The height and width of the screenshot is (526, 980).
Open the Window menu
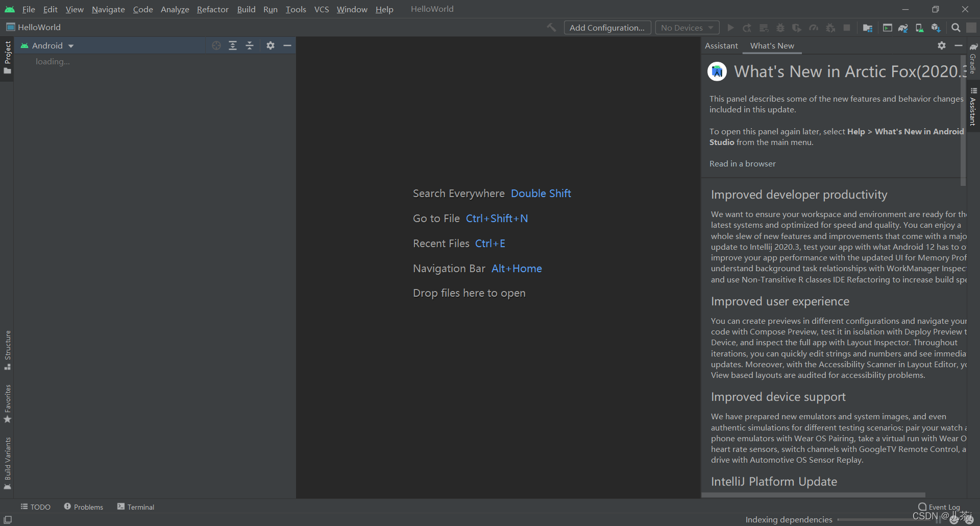click(352, 9)
